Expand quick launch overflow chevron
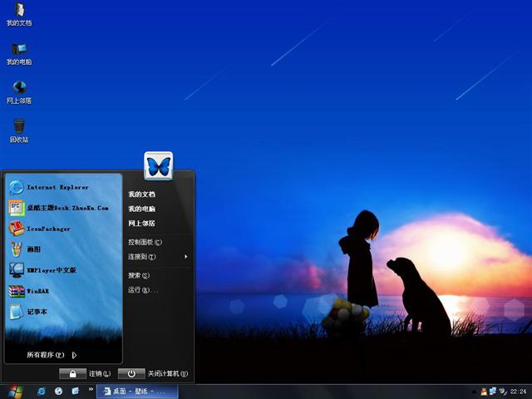Screen dimensions: 532x399 click(91, 390)
